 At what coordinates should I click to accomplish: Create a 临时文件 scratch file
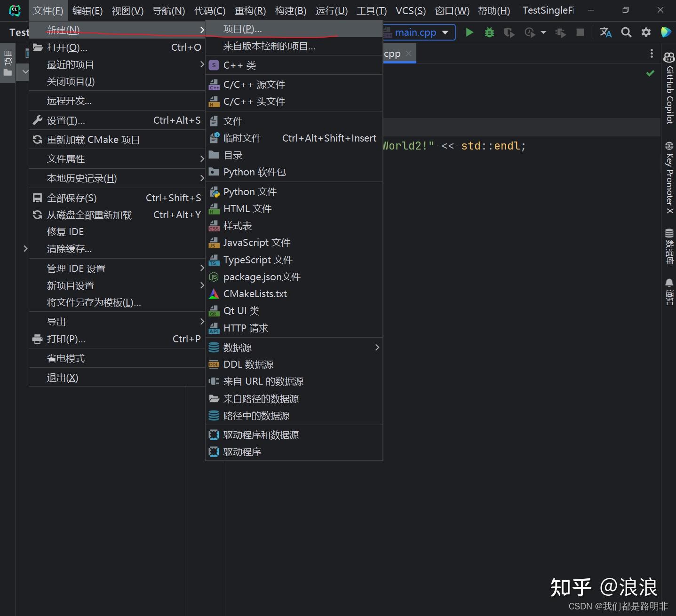tap(294, 138)
